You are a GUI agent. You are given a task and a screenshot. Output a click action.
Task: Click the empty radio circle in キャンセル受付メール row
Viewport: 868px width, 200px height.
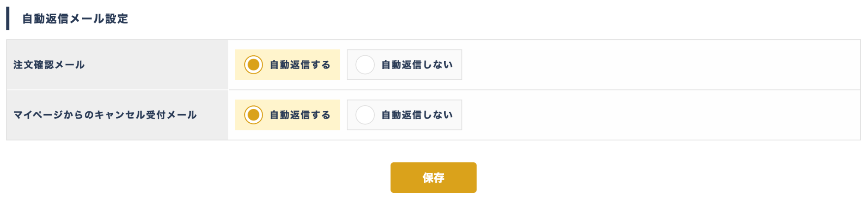coord(365,115)
